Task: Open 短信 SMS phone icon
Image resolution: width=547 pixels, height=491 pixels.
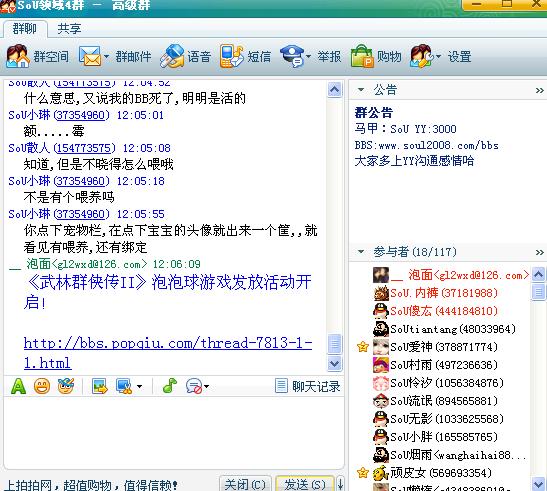Action: click(x=232, y=56)
